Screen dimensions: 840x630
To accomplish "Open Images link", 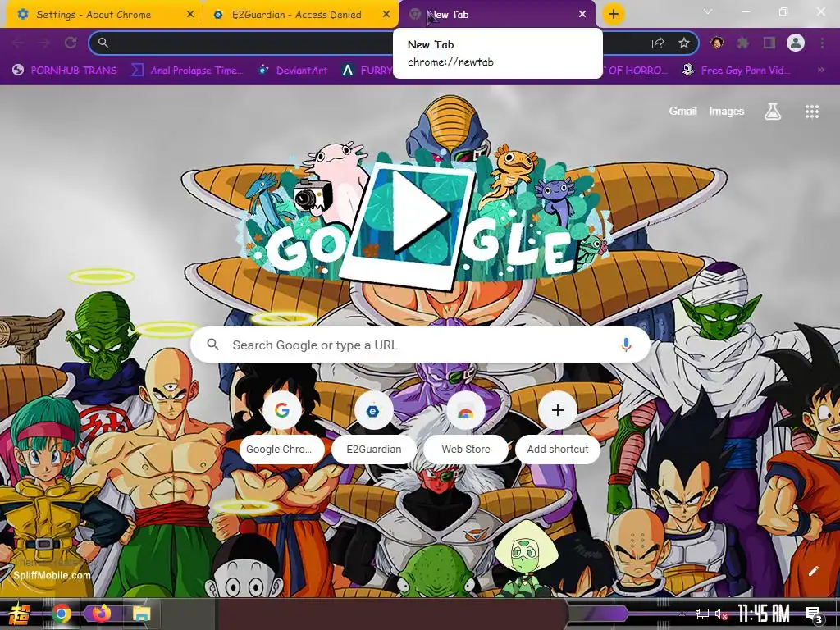I will pyautogui.click(x=727, y=111).
